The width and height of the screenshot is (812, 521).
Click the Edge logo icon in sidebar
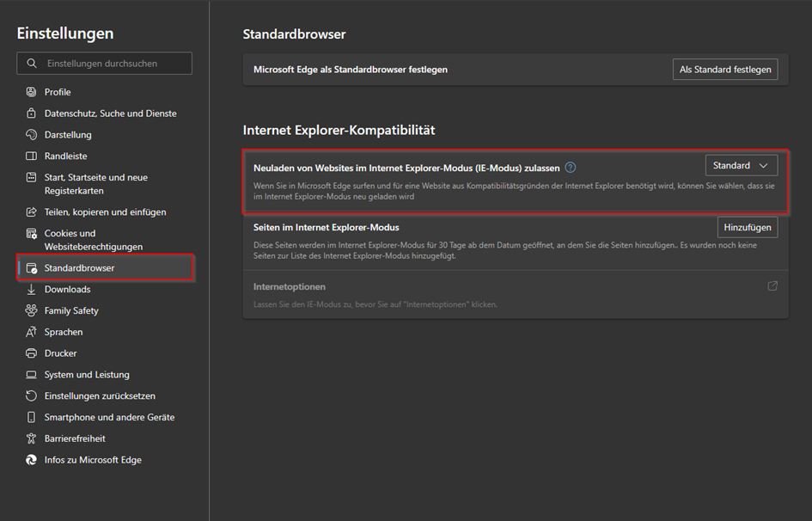(x=32, y=459)
